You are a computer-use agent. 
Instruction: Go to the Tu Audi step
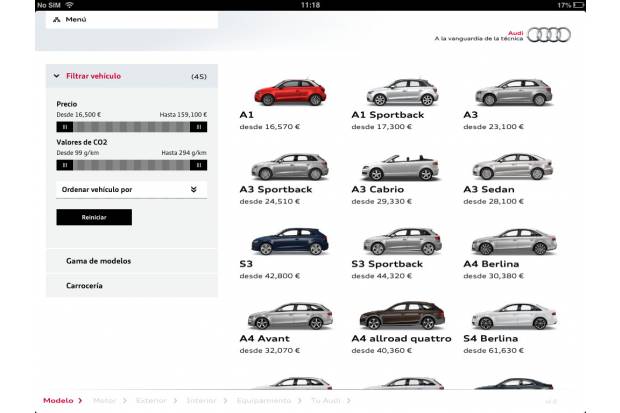[x=331, y=401]
